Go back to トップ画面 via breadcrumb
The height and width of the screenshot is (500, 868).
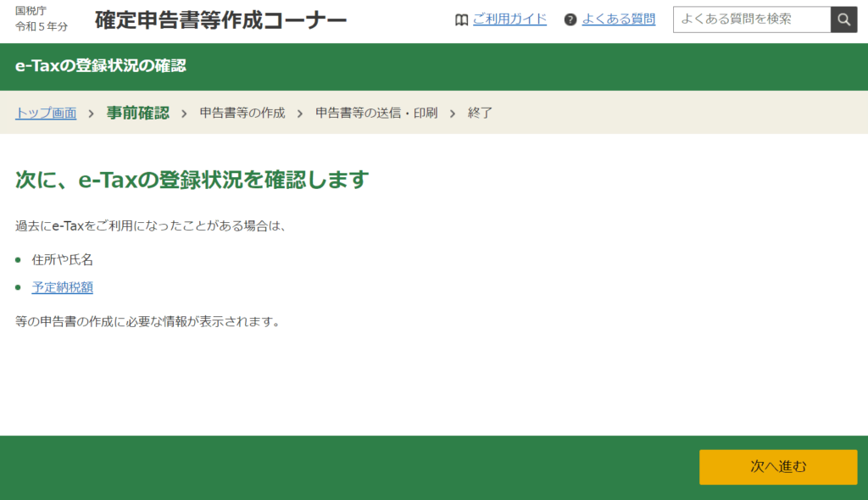tap(46, 113)
